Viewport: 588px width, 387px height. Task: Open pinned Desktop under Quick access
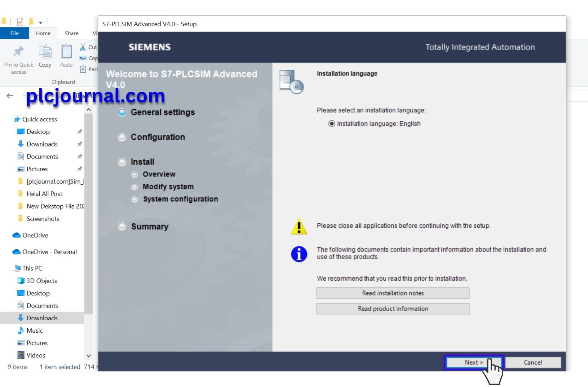click(38, 131)
